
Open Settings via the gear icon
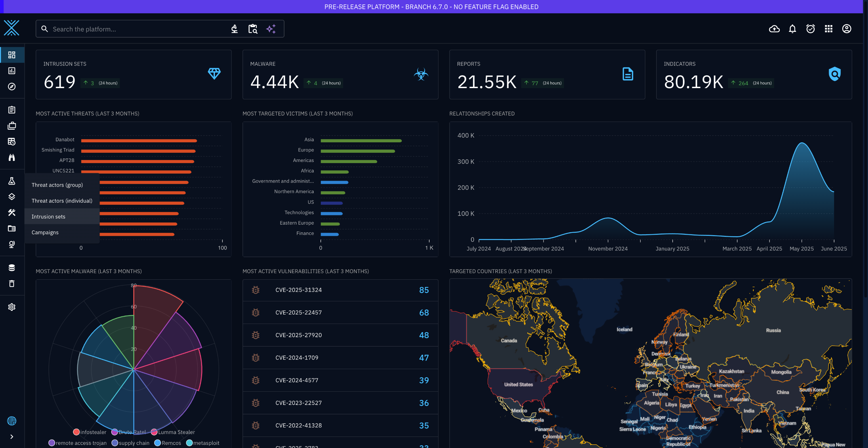click(x=12, y=307)
